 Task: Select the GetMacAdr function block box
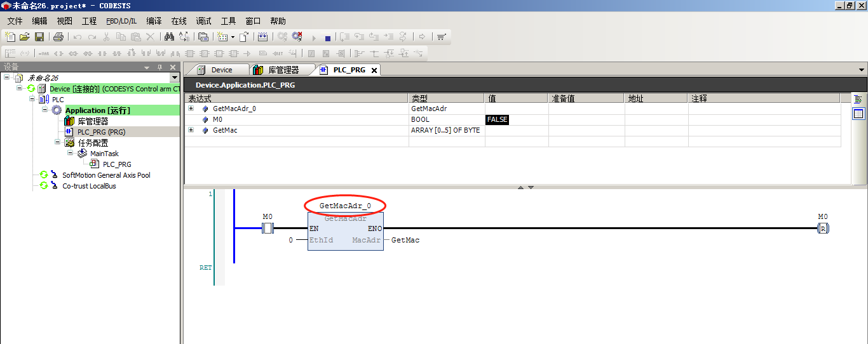(x=345, y=232)
